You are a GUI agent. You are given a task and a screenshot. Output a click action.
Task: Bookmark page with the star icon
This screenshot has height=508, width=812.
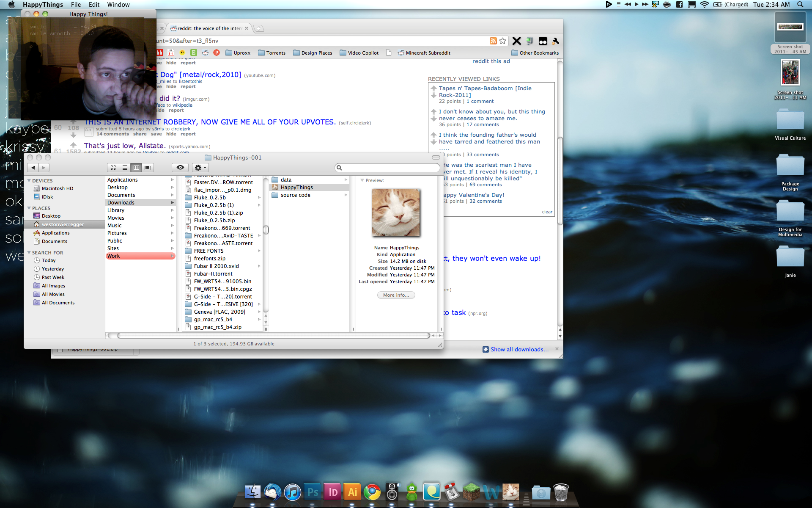point(502,41)
